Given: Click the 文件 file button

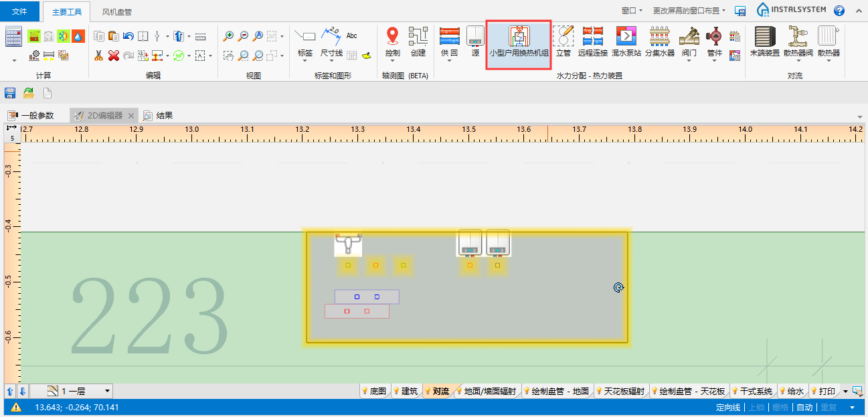Looking at the screenshot, I should (20, 12).
